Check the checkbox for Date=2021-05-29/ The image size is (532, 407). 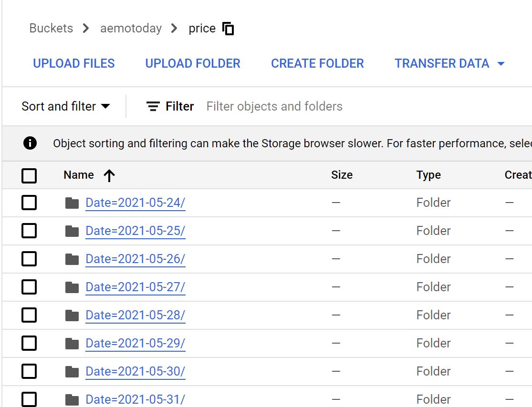(29, 343)
